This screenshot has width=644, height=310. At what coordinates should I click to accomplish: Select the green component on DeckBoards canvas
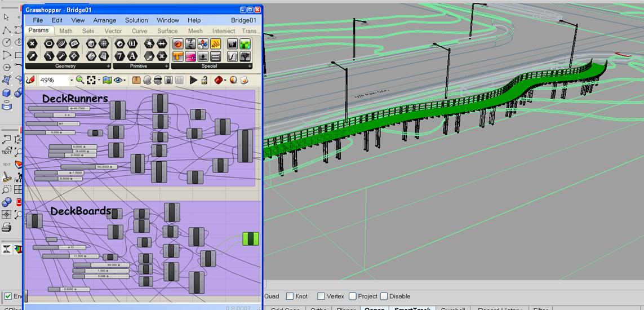pyautogui.click(x=251, y=238)
